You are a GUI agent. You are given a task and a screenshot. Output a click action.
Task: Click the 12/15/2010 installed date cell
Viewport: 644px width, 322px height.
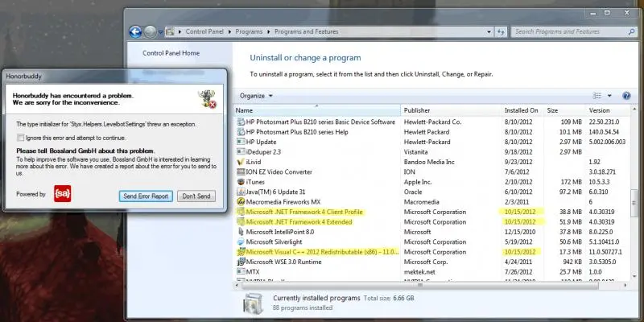point(520,232)
